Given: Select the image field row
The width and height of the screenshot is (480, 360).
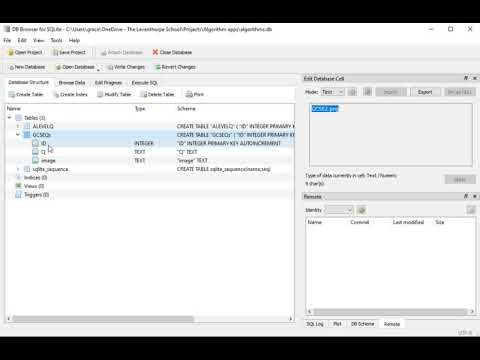Looking at the screenshot, I should tap(150, 161).
